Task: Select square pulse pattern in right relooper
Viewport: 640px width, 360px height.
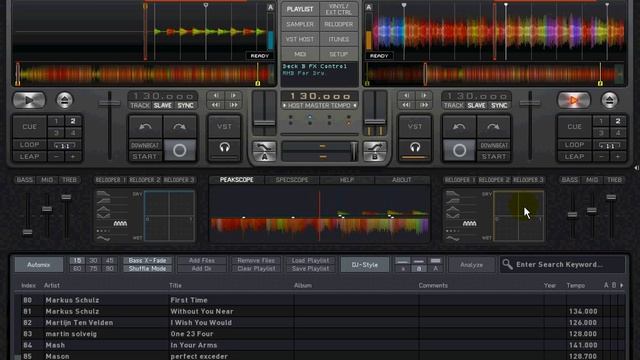Action: click(469, 223)
